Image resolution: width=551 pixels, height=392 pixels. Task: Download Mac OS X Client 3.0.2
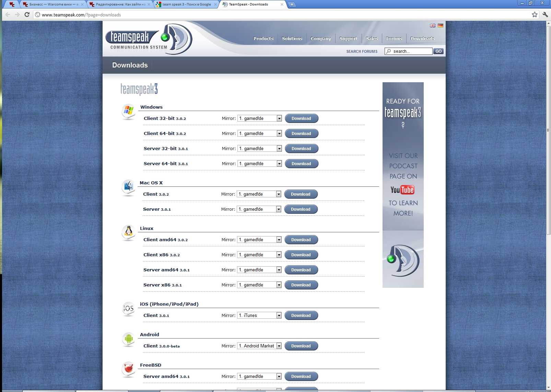[x=301, y=194]
